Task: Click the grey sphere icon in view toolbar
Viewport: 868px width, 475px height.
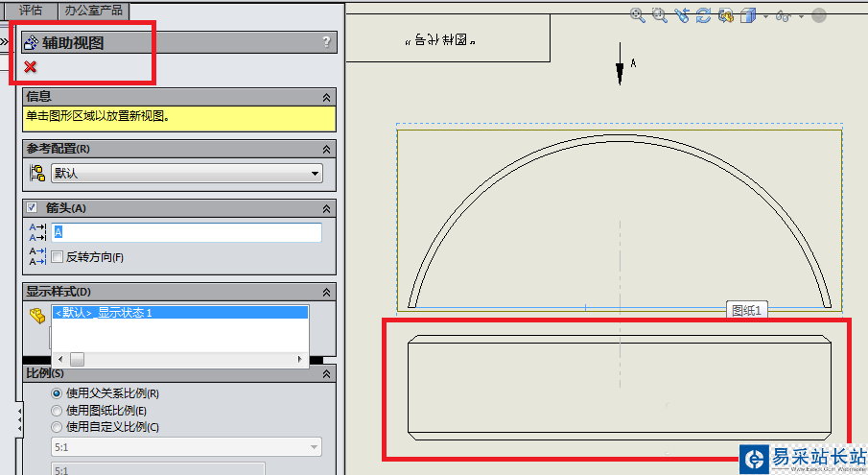Action: (819, 15)
